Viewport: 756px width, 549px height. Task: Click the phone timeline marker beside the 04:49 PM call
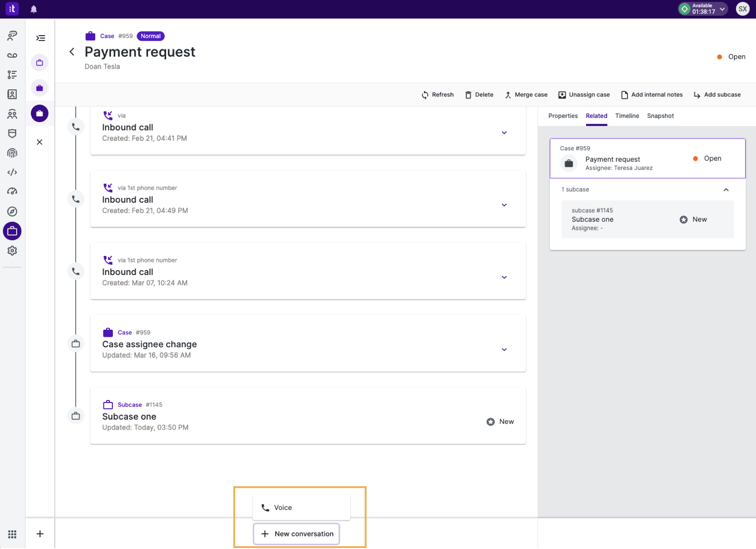click(x=76, y=199)
